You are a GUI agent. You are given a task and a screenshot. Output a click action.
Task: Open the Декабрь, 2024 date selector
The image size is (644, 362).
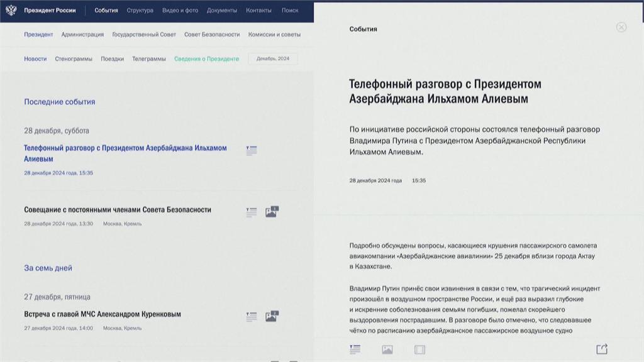273,58
